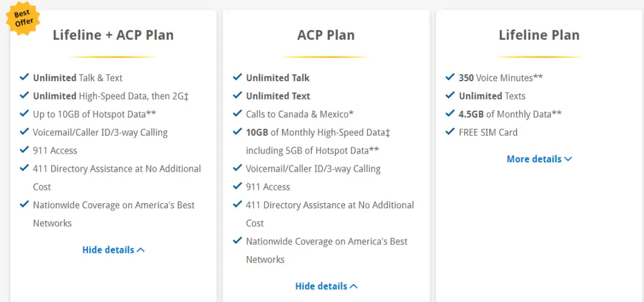Click checkmark next to 350 Voice Minutes
The height and width of the screenshot is (302, 644).
(450, 77)
